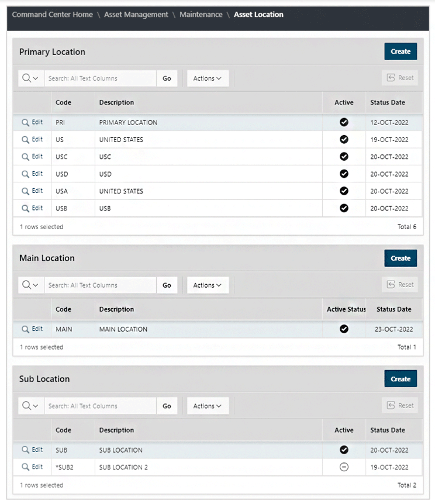Screen dimensions: 435x504
Task: Sort by Status Date column in Primary Location
Action: [388, 102]
